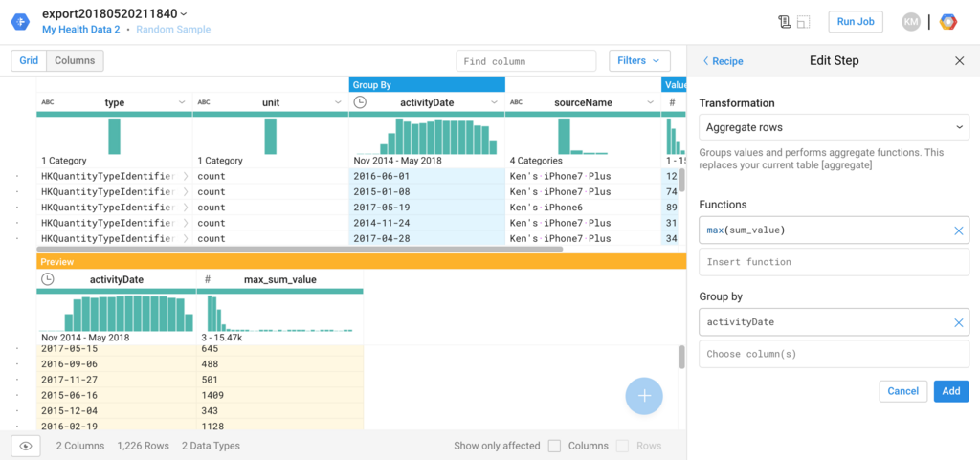
Task: Click the Run Job button
Action: (855, 22)
